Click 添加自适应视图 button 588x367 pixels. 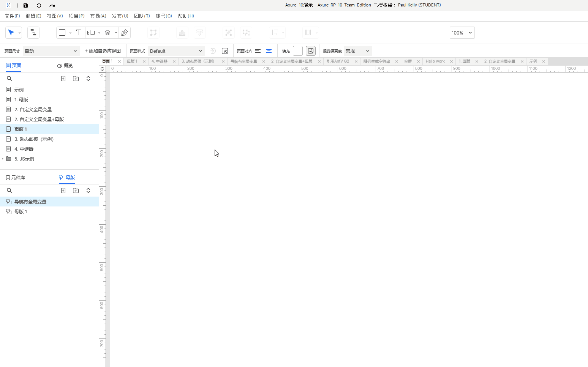[x=103, y=51]
